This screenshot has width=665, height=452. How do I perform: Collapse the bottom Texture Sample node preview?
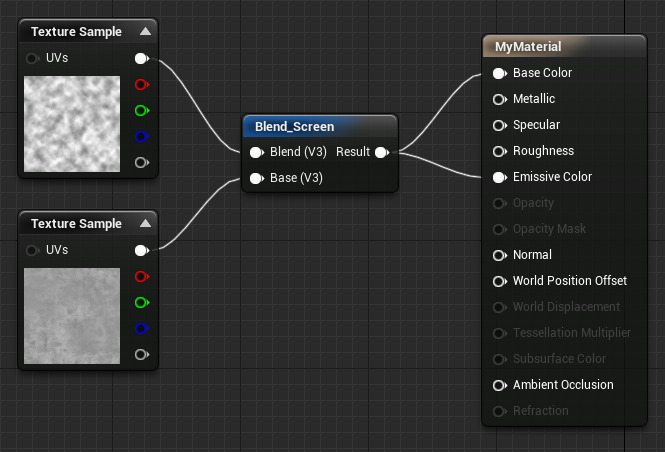click(146, 224)
